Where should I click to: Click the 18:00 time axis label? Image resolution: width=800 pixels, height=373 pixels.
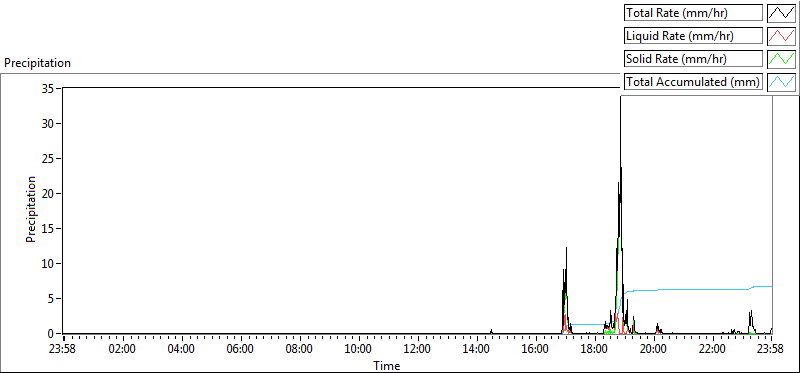[x=594, y=350]
